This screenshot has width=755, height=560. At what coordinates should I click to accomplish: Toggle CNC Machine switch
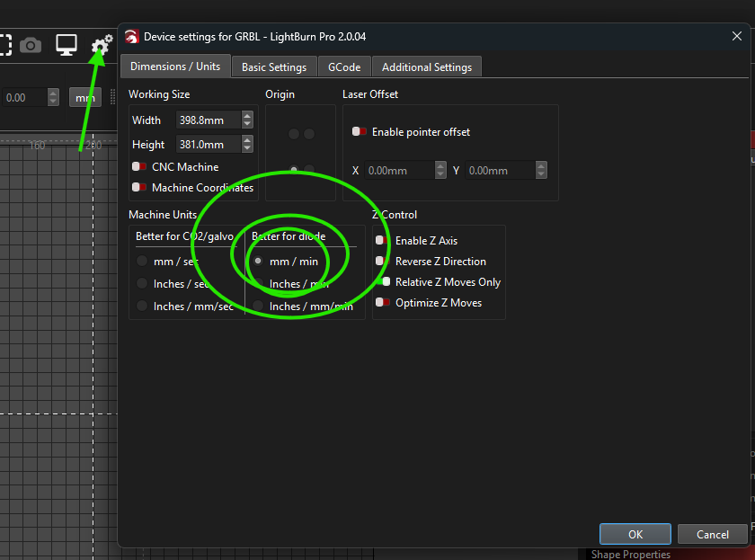139,167
